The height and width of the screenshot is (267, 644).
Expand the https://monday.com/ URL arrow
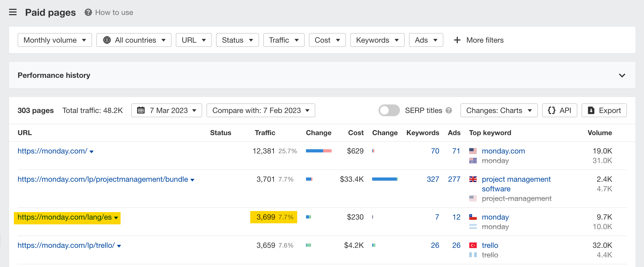(92, 152)
